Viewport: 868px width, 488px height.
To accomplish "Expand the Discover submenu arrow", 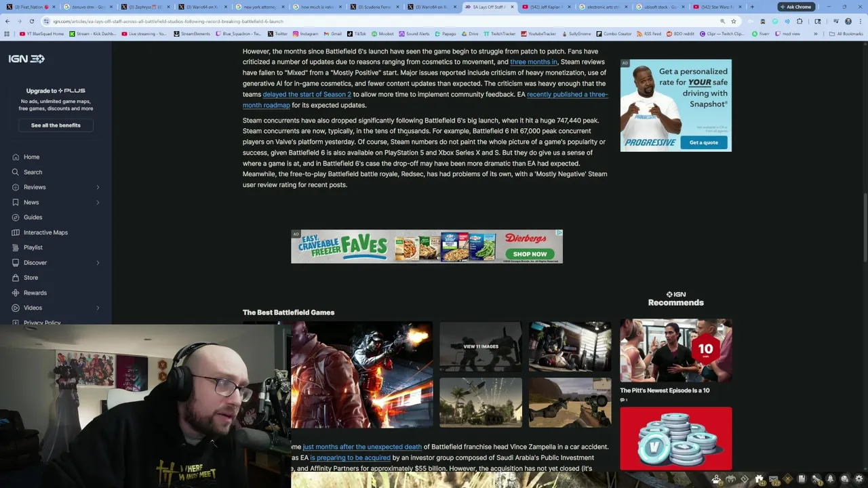I will [x=98, y=262].
